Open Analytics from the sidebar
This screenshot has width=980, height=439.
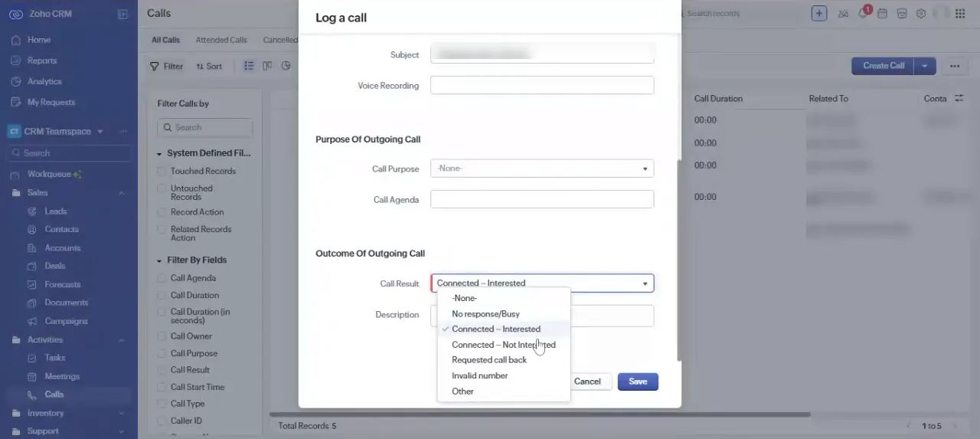[x=44, y=81]
